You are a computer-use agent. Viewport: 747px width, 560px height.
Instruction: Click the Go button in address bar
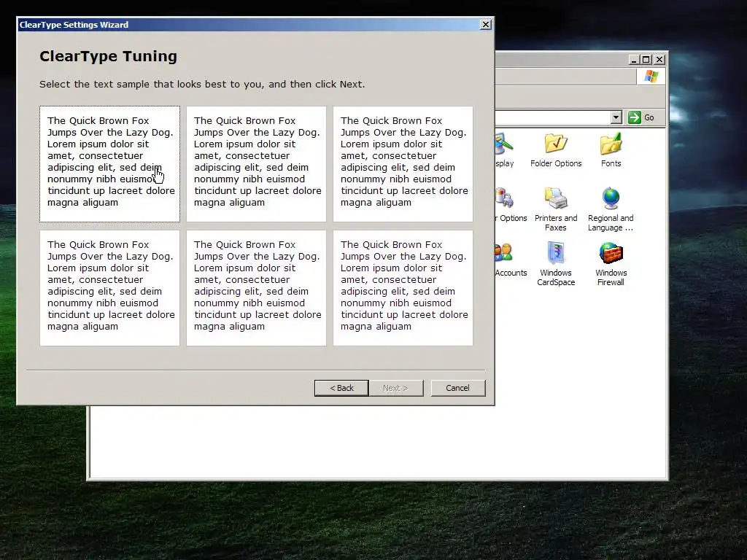(x=641, y=117)
